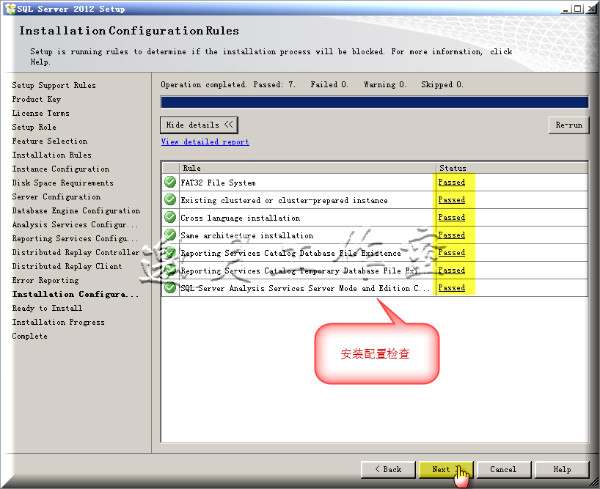Select the Server Configuration step

point(56,197)
